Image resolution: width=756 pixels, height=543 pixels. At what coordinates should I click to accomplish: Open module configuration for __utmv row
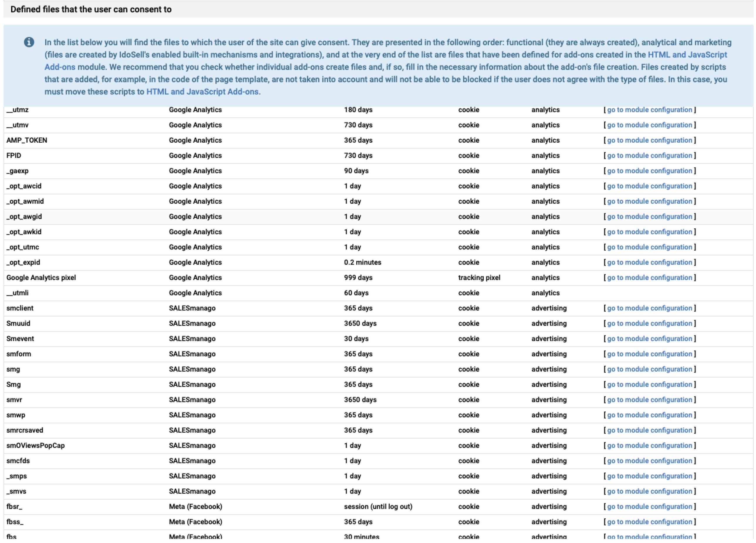(x=649, y=125)
